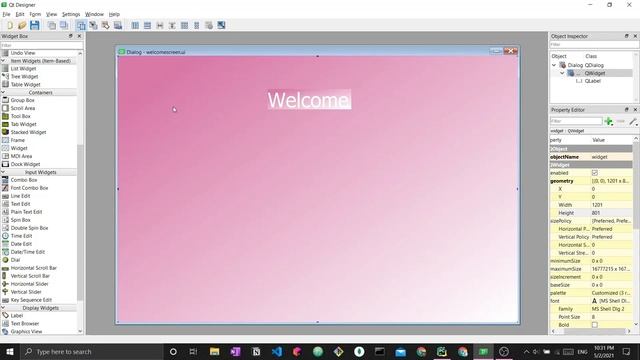Apply the Lay Out in a Grid icon

tap(184, 25)
